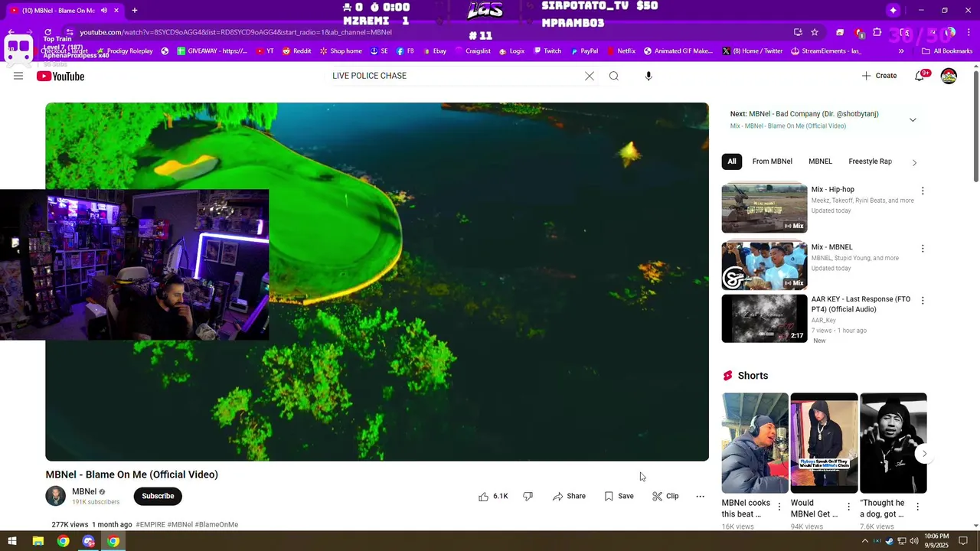Viewport: 980px width, 551px height.
Task: Start voice search with the microphone
Action: point(648,76)
